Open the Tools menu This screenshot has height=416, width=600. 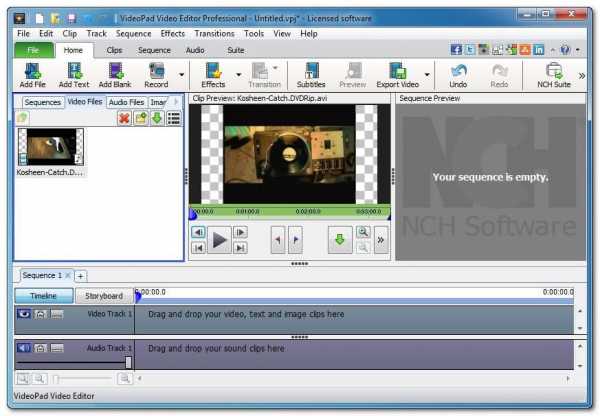point(254,34)
